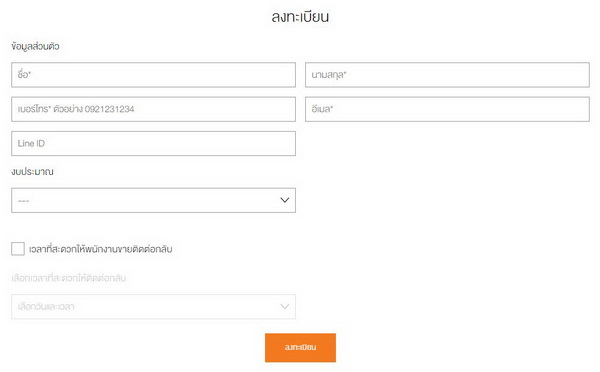Viewport: 600px width, 372px height.
Task: Click the ลงทะเบียน page heading
Action: coord(300,17)
